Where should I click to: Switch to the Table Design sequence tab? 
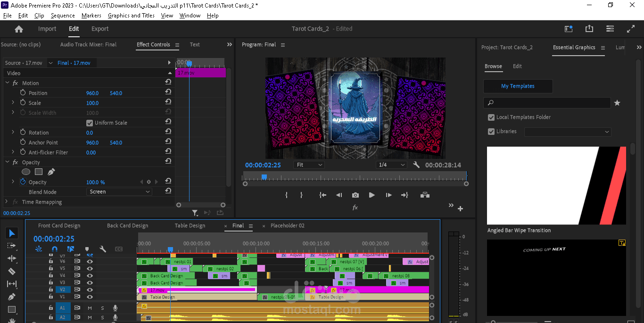point(190,226)
